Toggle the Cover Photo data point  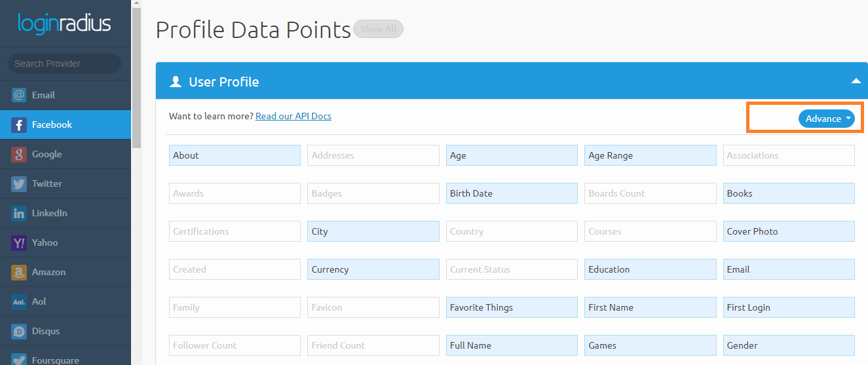click(789, 231)
